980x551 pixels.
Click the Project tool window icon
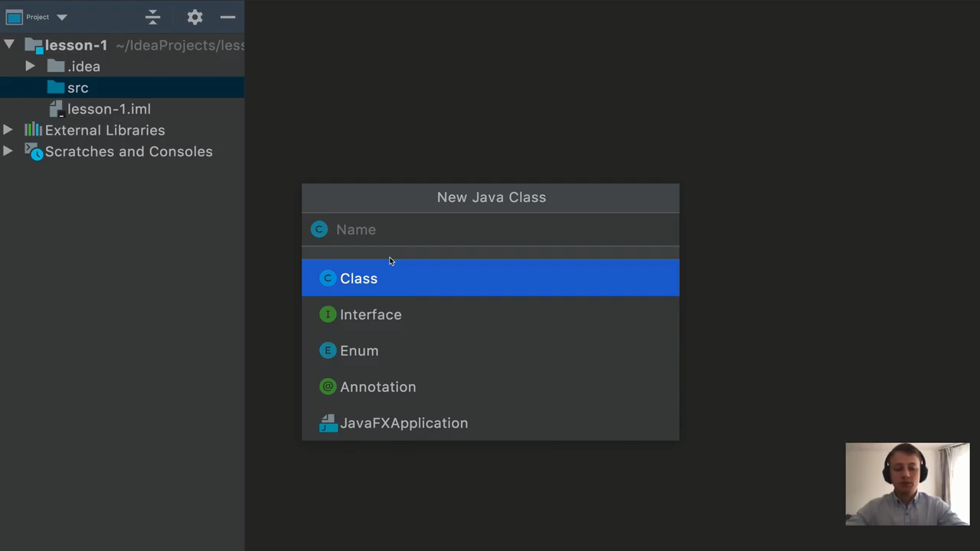[15, 17]
